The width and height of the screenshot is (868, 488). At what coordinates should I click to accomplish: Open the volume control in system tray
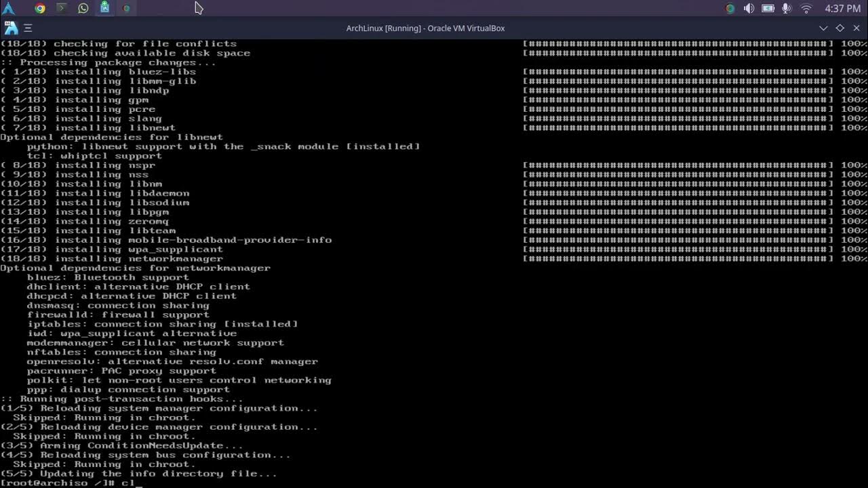(749, 8)
